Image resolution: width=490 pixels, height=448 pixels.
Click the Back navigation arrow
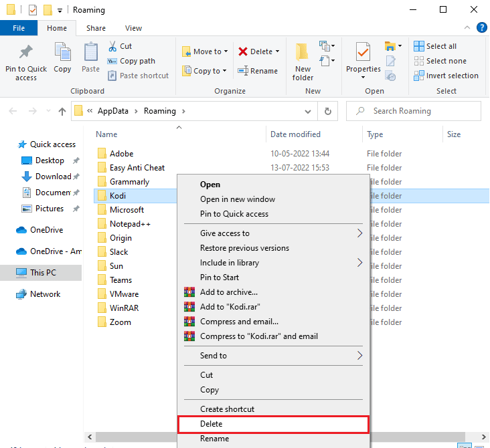pyautogui.click(x=13, y=111)
